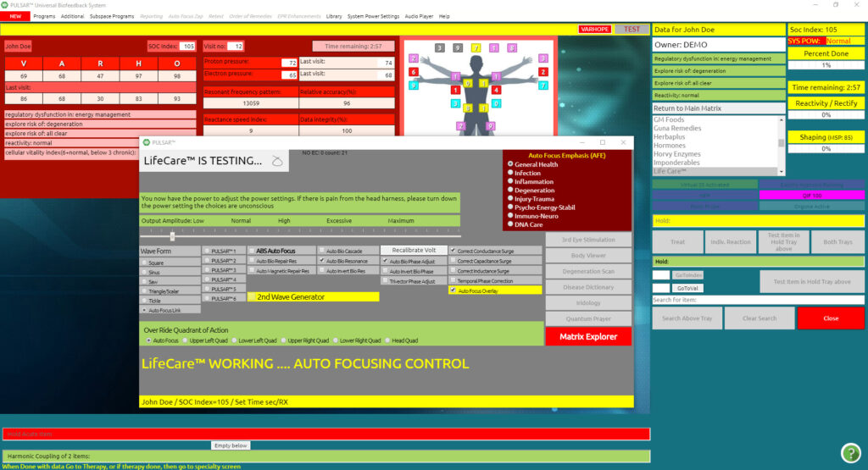This screenshot has height=470, width=868.
Task: Open the Subspace Programs menu
Action: pos(111,16)
